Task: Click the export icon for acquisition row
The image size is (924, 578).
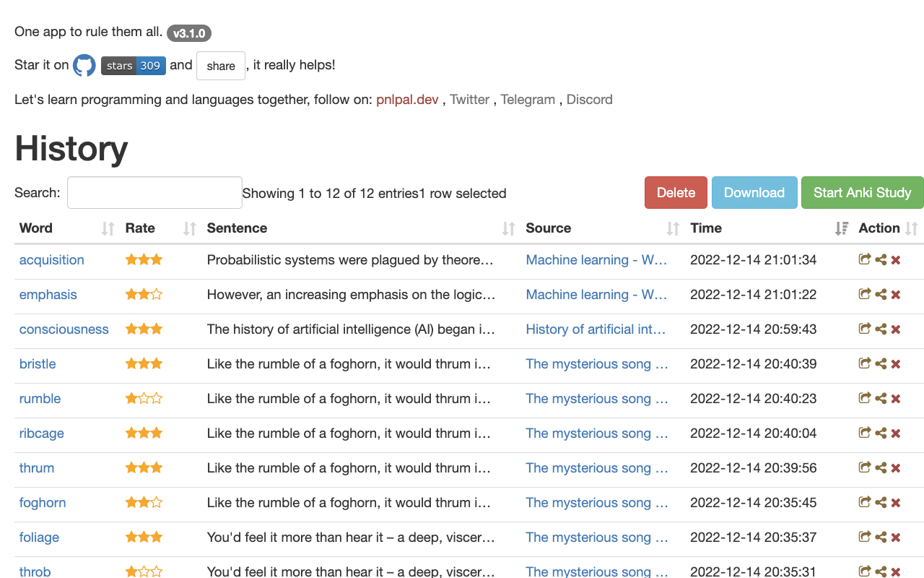Action: click(x=864, y=259)
